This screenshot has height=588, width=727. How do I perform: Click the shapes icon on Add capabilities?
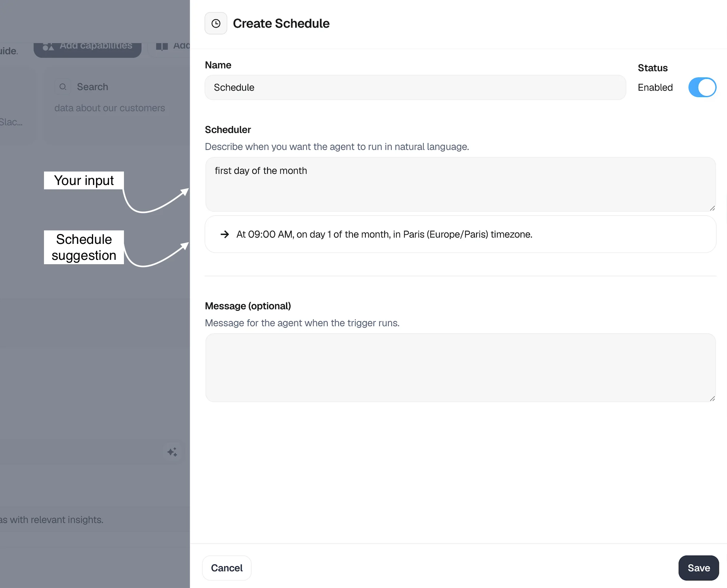[48, 46]
